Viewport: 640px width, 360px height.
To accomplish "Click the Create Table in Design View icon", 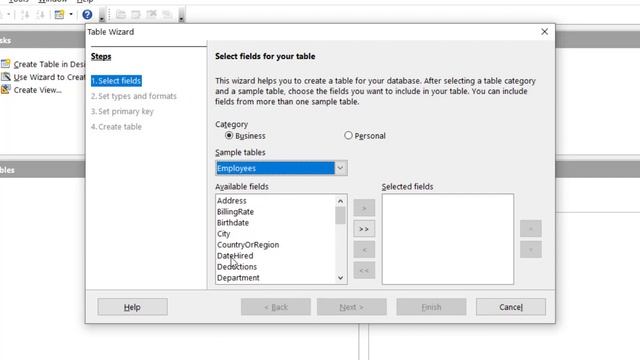I will pyautogui.click(x=5, y=64).
